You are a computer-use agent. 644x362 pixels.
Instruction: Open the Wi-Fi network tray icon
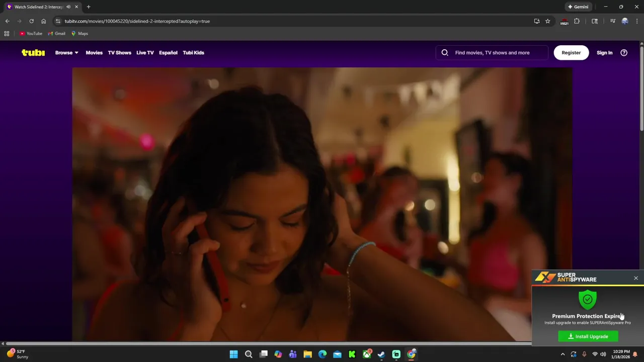point(595,354)
